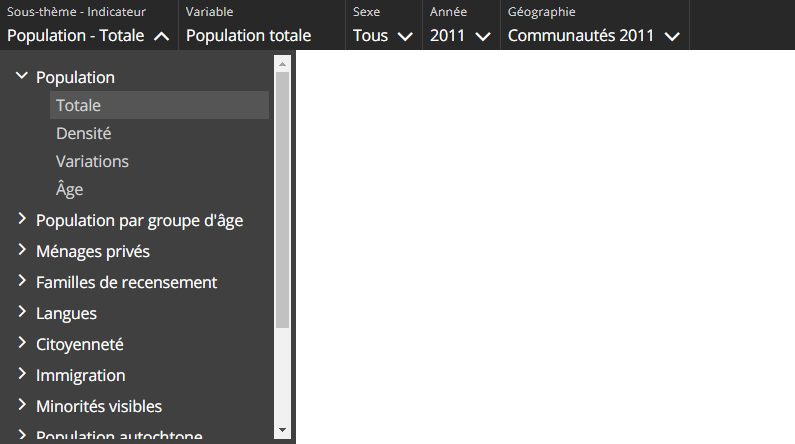Image resolution: width=795 pixels, height=444 pixels.
Task: Pick the Âge indicator
Action: tap(69, 189)
